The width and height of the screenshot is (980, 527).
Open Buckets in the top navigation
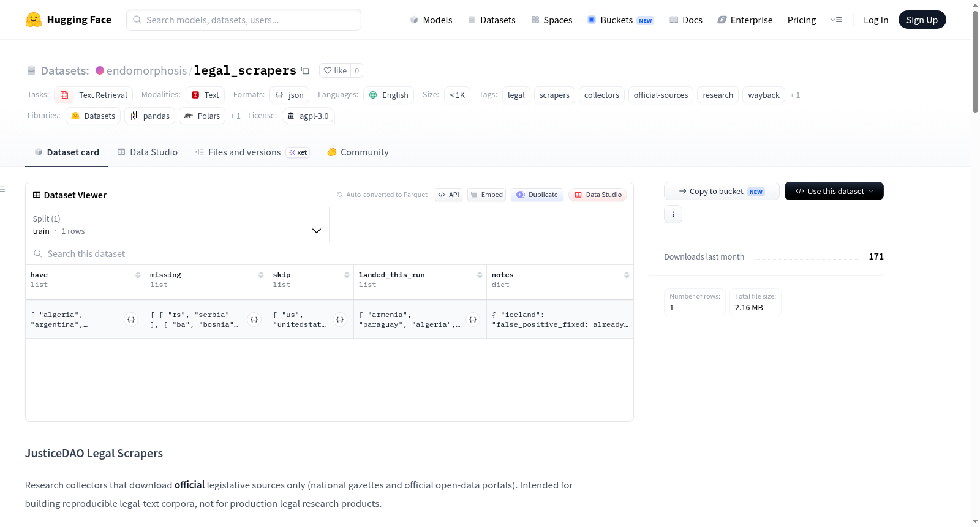[x=620, y=20]
